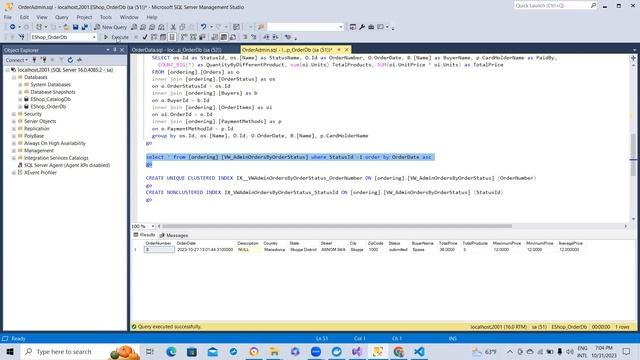
Task: Select Integration Services Catalogs node
Action: (56, 158)
